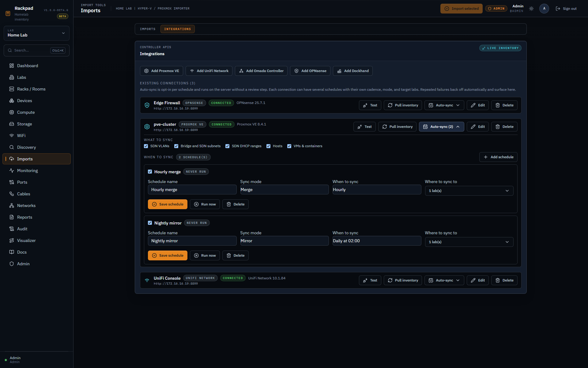Open the Monitoring pulse icon
This screenshot has height=368, width=588.
(x=12, y=171)
